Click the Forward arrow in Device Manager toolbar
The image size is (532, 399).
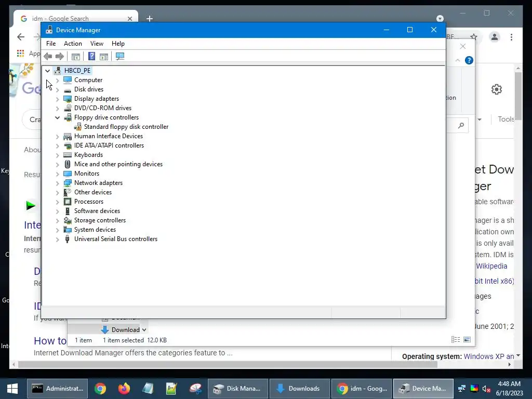[x=60, y=56]
